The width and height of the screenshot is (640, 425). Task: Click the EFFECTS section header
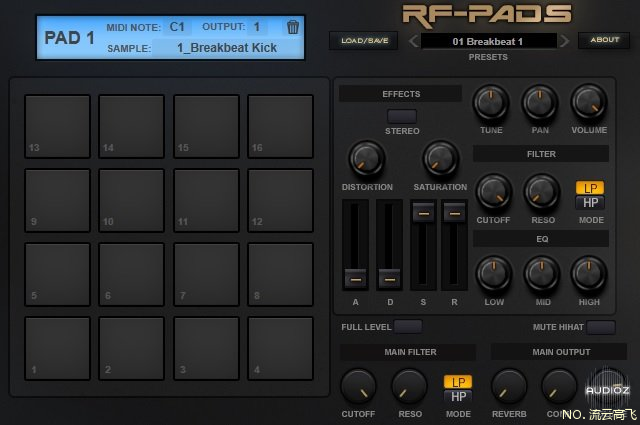click(401, 94)
